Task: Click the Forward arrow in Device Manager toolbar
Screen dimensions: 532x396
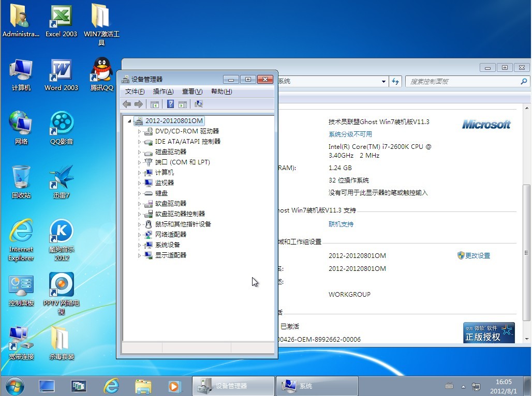Action: point(138,104)
